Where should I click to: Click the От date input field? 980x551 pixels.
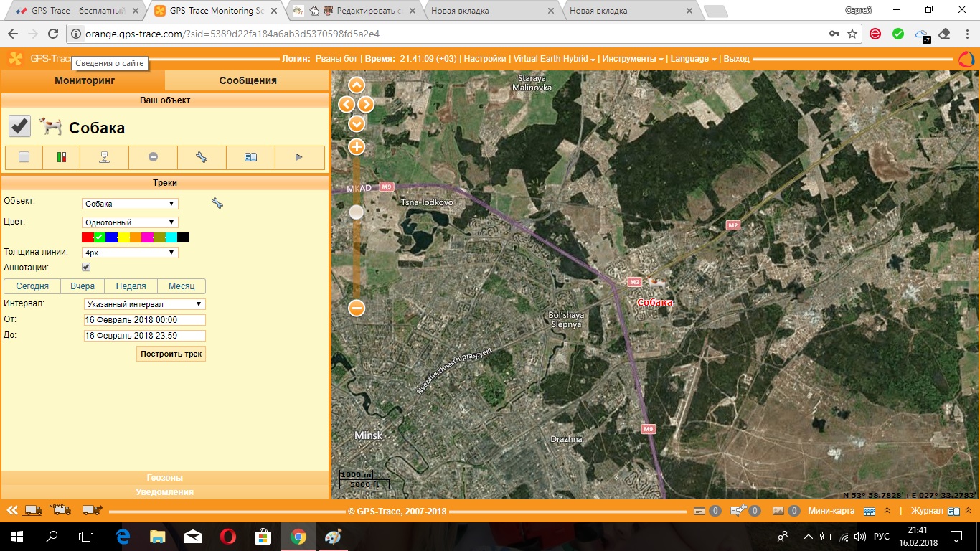coord(144,320)
